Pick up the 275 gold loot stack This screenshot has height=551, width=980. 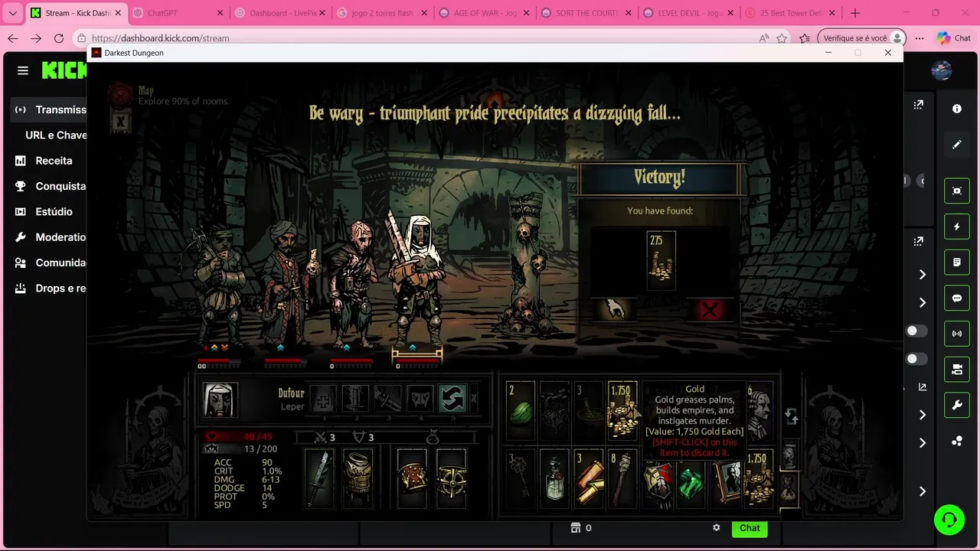[661, 260]
